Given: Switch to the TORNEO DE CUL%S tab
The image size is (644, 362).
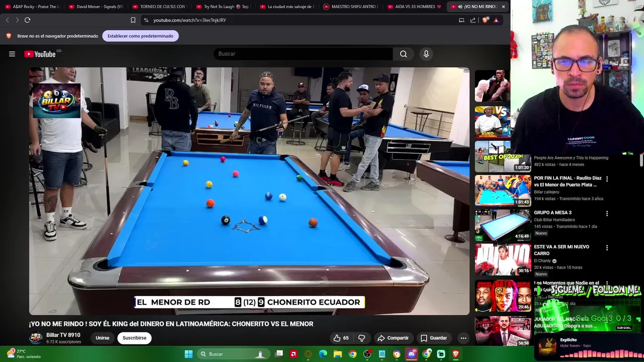Looking at the screenshot, I should (x=159, y=7).
